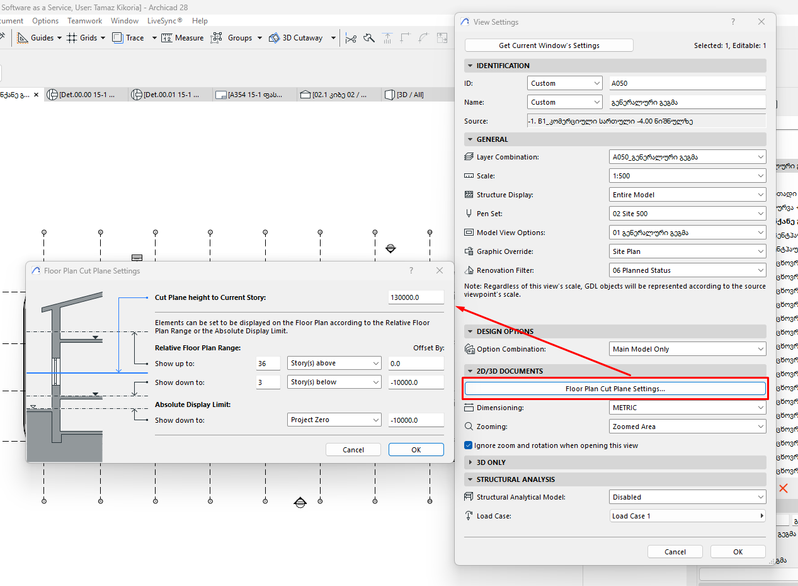Edit the view Name text field
Image resolution: width=798 pixels, height=586 pixels.
[x=687, y=102]
